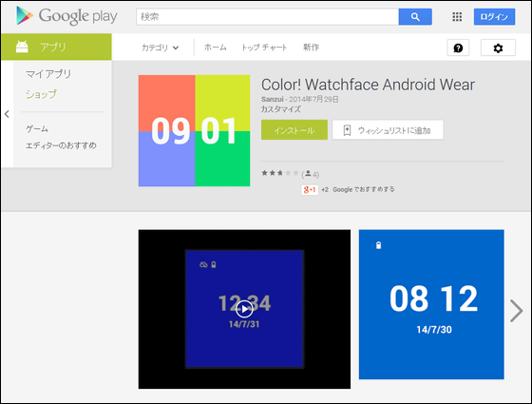Open トップ チャート tab
The width and height of the screenshot is (532, 404).
click(x=264, y=48)
